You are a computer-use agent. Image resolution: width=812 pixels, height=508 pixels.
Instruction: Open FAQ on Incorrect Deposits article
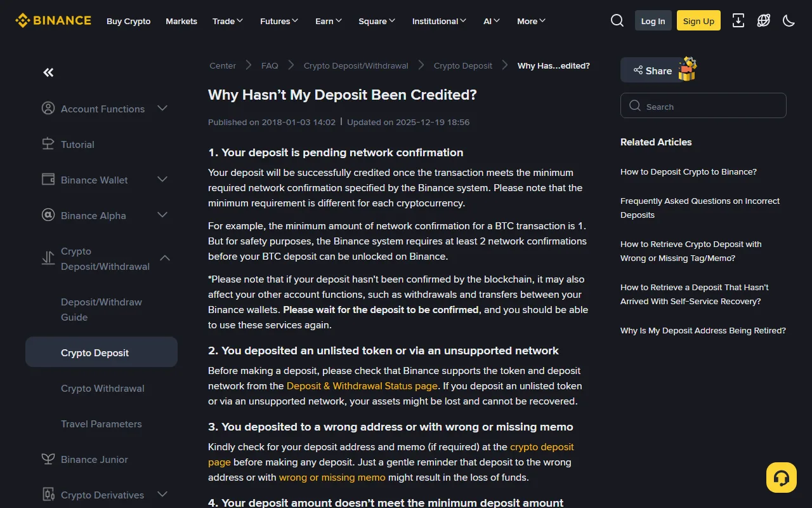point(700,208)
